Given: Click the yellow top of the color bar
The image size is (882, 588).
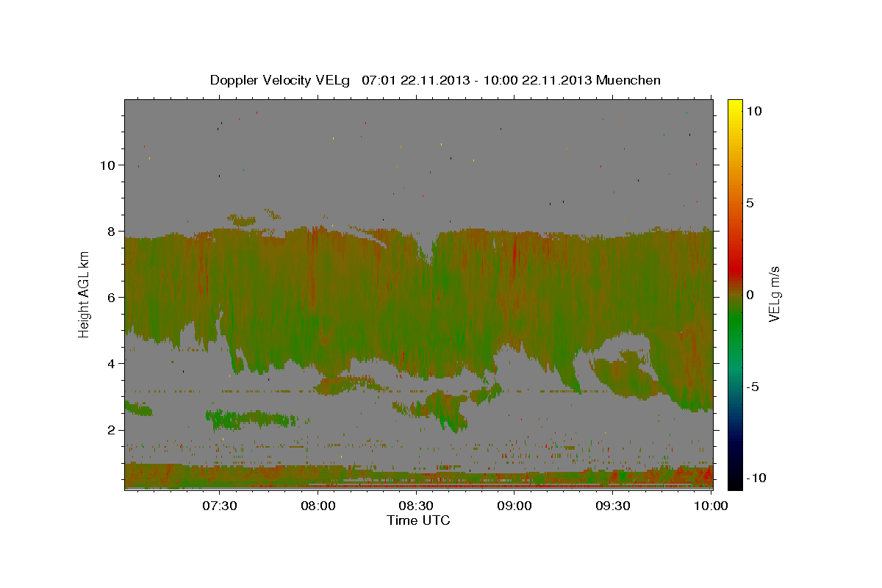Looking at the screenshot, I should [734, 104].
